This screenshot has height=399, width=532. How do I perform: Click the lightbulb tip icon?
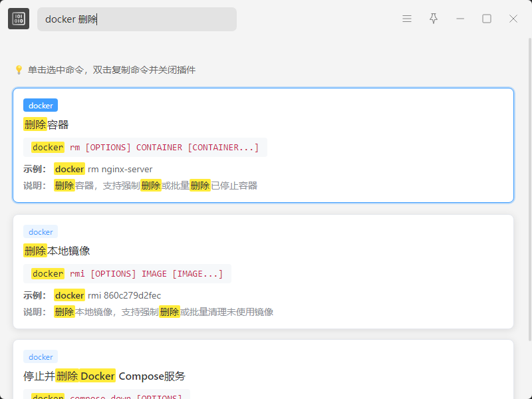tap(19, 70)
